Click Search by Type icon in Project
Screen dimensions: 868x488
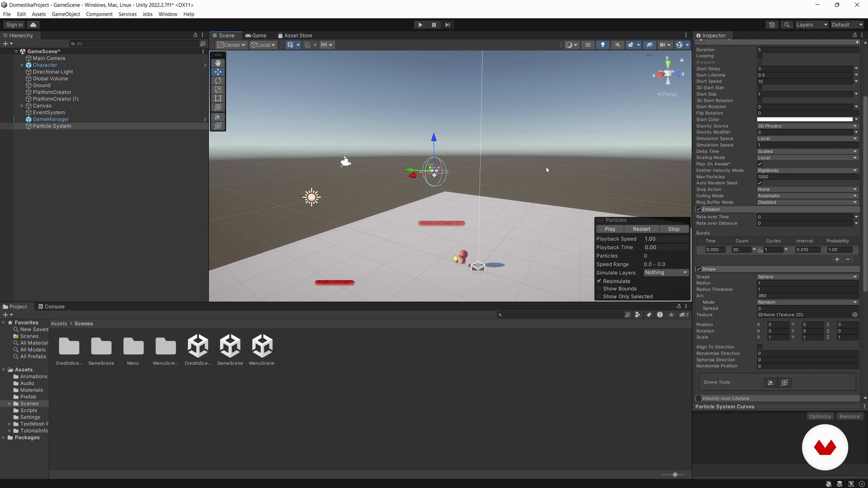tap(637, 314)
